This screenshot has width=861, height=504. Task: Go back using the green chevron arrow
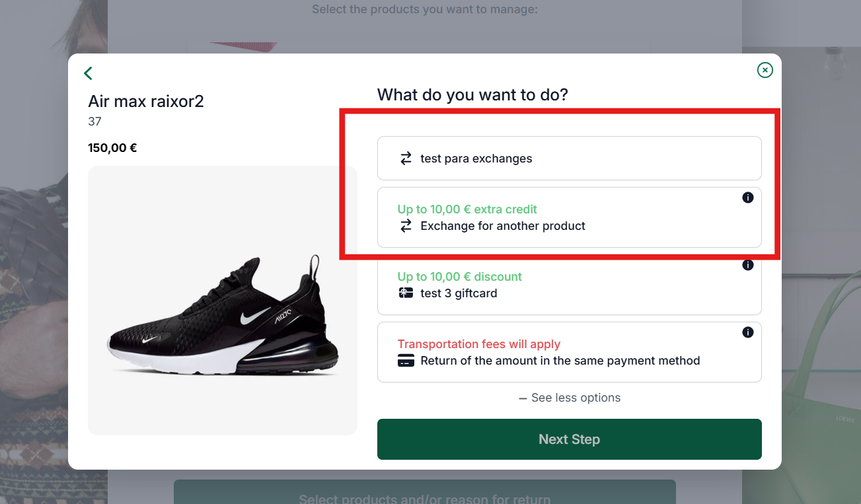(x=88, y=73)
